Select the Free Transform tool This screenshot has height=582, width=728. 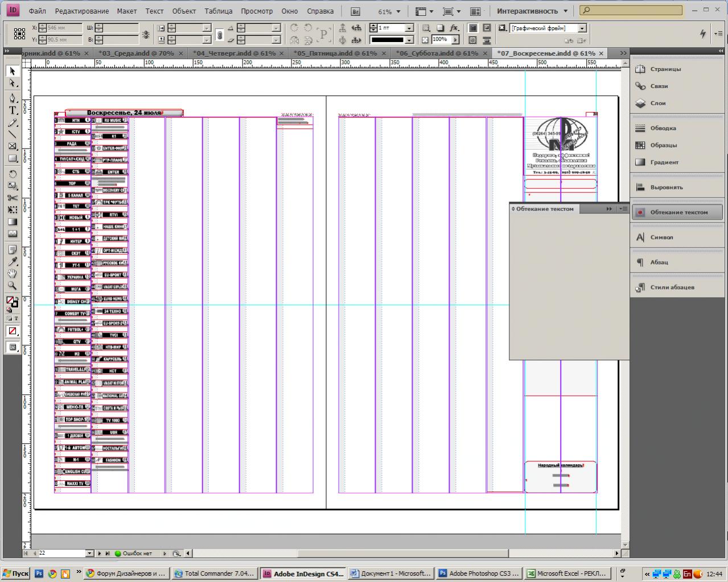click(13, 209)
